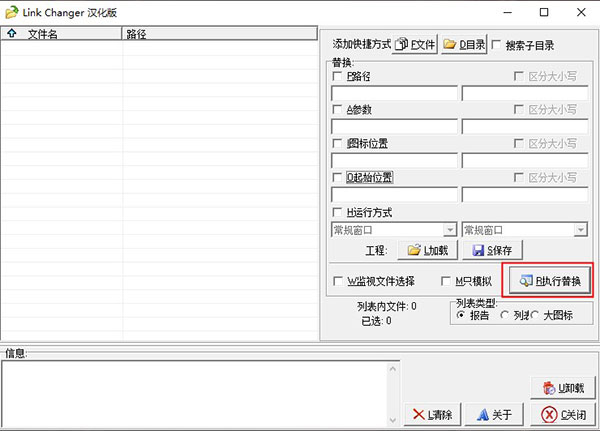Click the left P路径 search text field
The width and height of the screenshot is (600, 431).
pos(394,93)
